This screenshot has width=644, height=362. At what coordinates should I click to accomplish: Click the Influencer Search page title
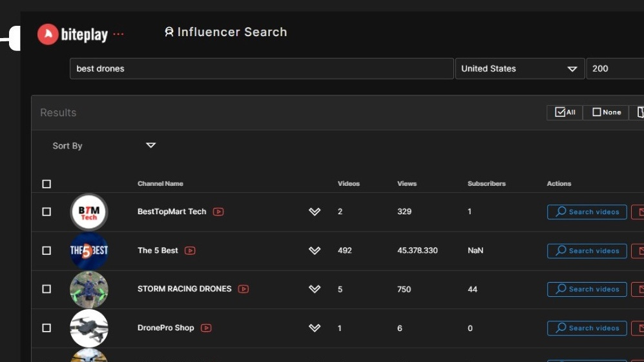[x=232, y=32]
